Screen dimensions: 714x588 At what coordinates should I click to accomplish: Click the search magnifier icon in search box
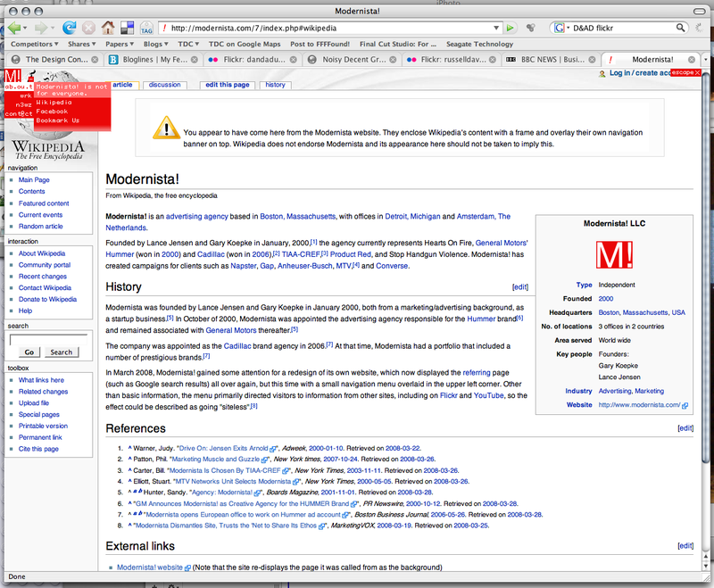679,29
